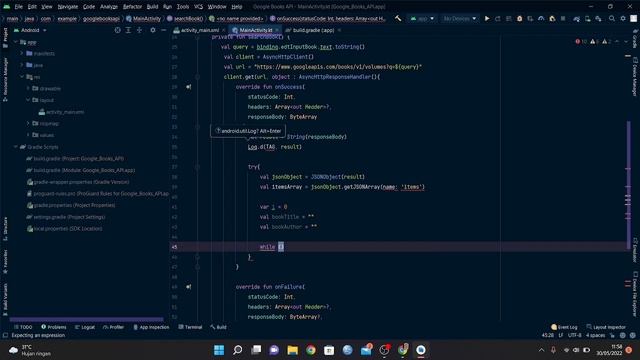Toggle the Emulator tool window

click(635, 250)
